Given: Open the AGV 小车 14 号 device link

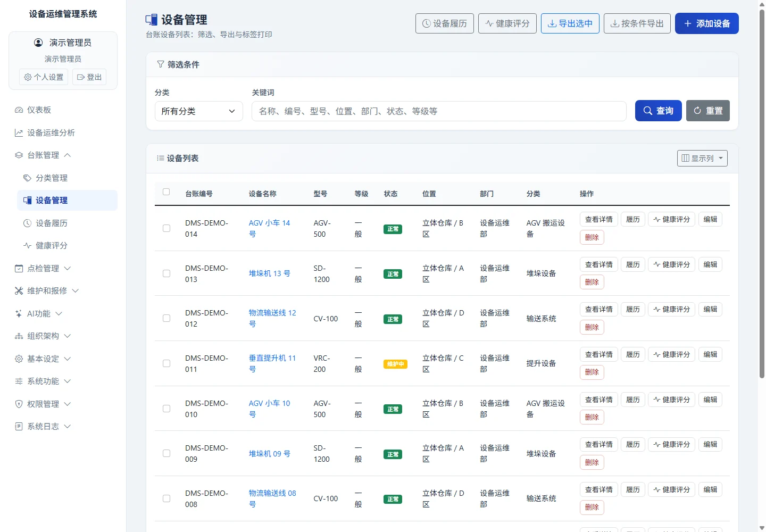Looking at the screenshot, I should [x=270, y=229].
